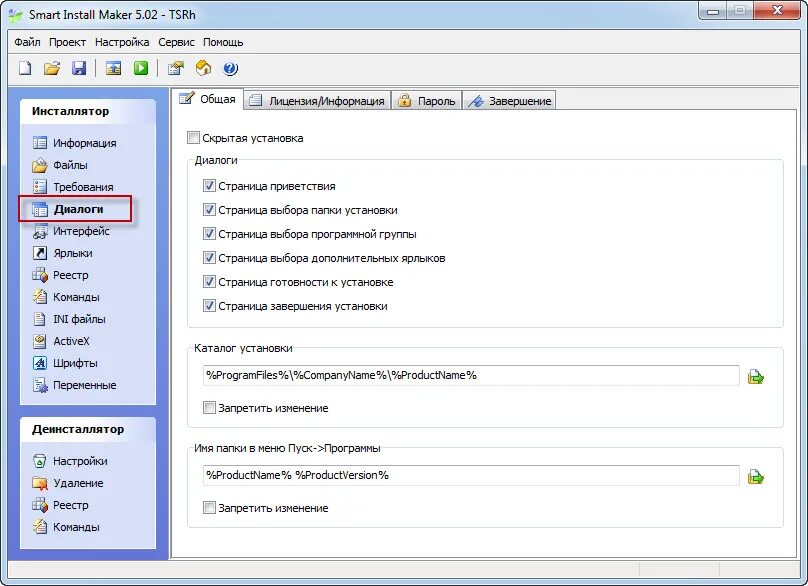The height and width of the screenshot is (586, 808).
Task: Open the Помощь menu
Action: click(x=223, y=42)
